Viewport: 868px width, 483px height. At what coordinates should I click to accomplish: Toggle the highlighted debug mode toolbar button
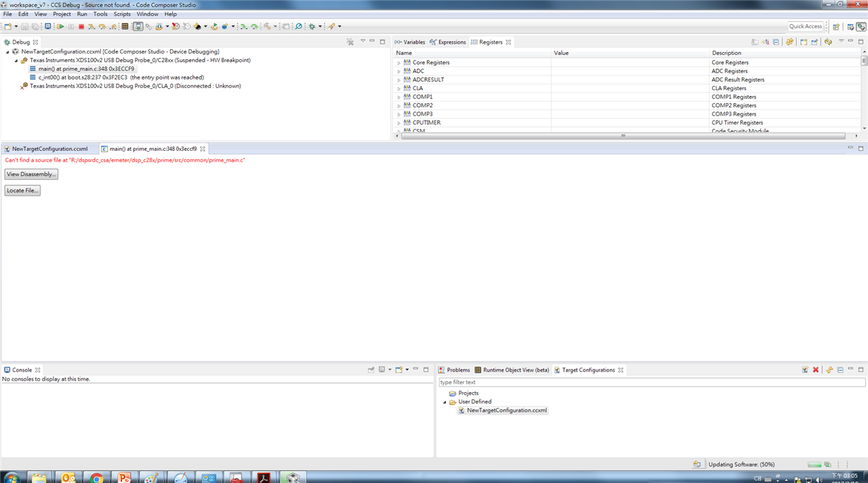pyautogui.click(x=138, y=26)
